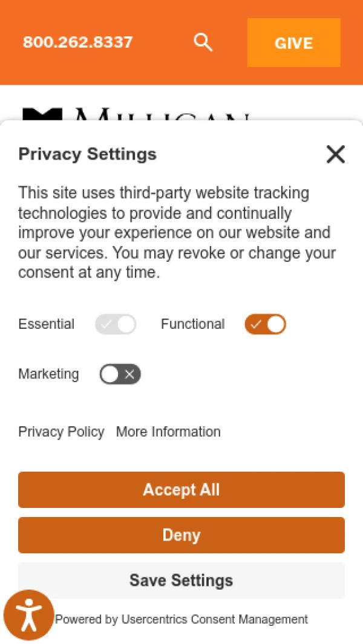Close the Privacy Settings dialog
The height and width of the screenshot is (644, 363).
click(x=335, y=154)
